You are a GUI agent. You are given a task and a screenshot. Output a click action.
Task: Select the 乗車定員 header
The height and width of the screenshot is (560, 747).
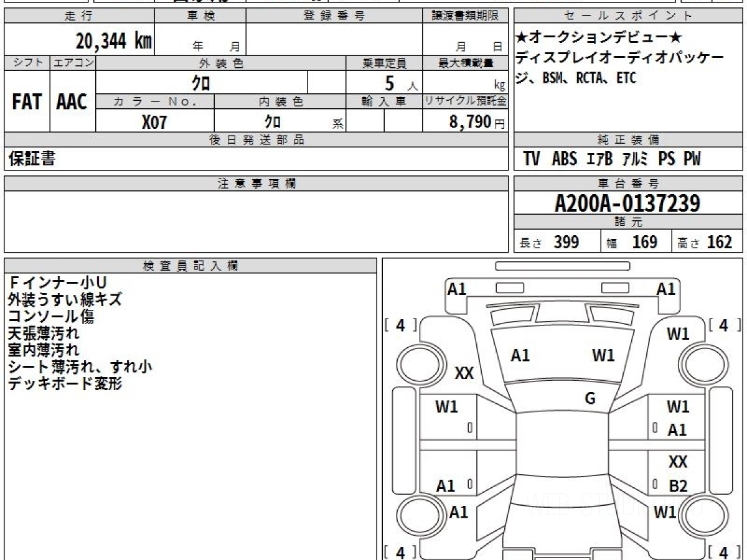[x=384, y=63]
